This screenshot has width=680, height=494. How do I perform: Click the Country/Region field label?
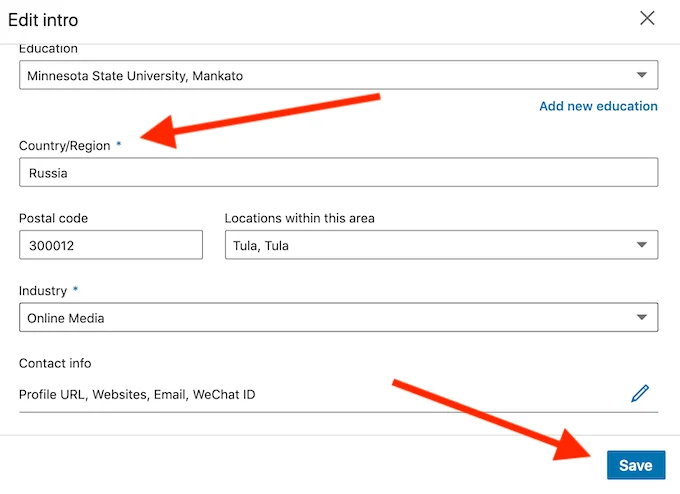[64, 146]
